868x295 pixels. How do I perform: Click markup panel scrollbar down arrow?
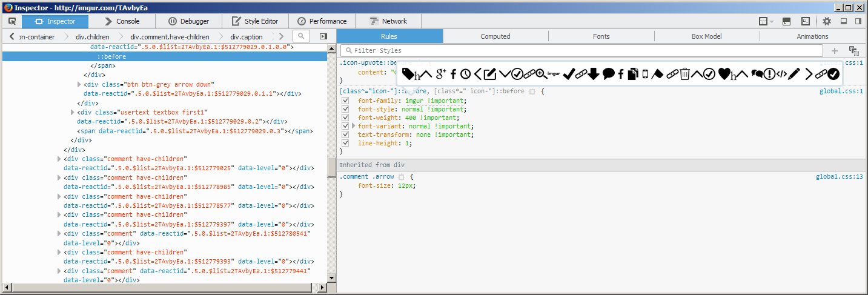[331, 278]
